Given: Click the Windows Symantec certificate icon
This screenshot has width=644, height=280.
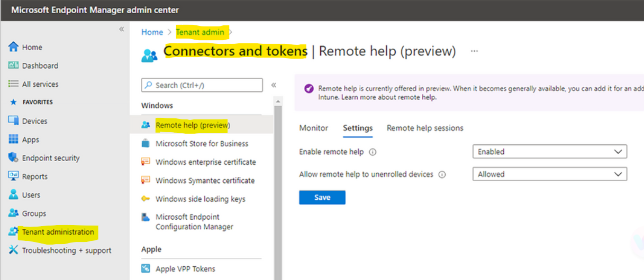Looking at the screenshot, I should pos(146,180).
